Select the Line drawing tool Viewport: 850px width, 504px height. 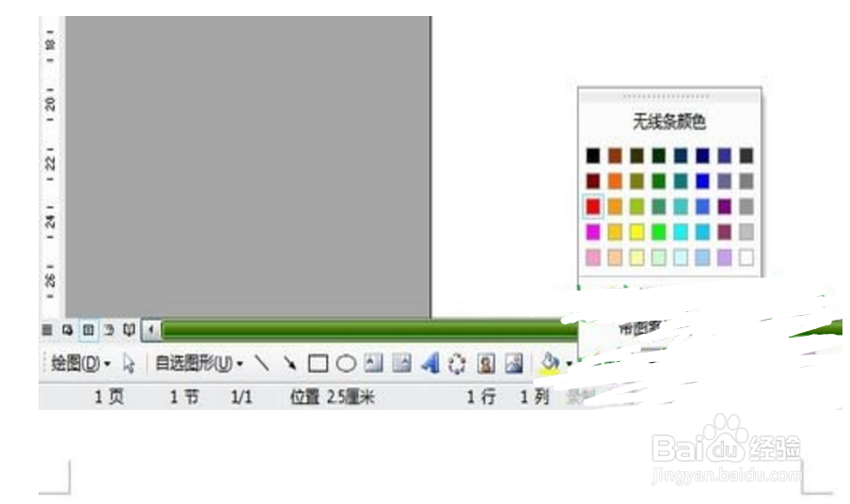tap(262, 363)
